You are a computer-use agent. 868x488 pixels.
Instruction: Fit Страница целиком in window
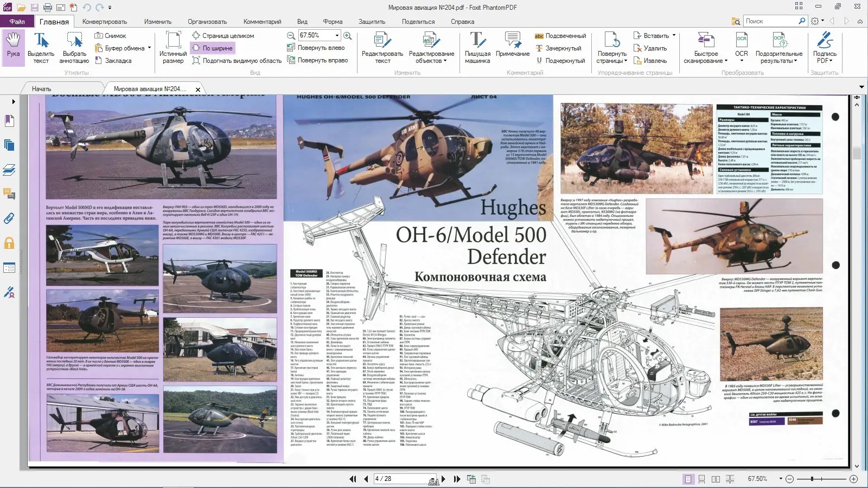[x=223, y=36]
